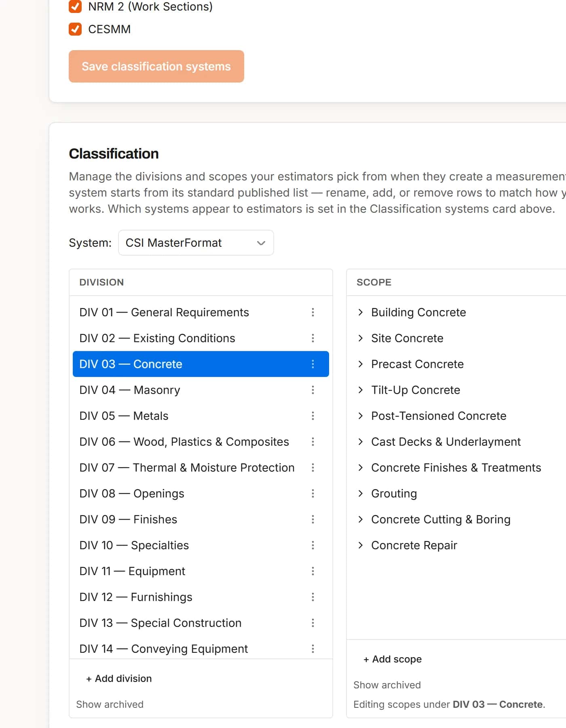Select DIV 06 — Wood, Plastics & Composites row
This screenshot has width=566, height=728.
click(x=201, y=442)
